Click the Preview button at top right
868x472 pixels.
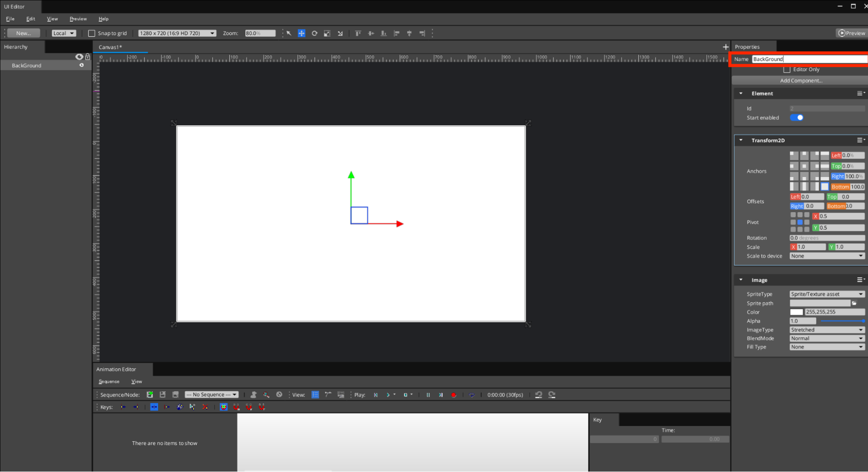pyautogui.click(x=852, y=33)
